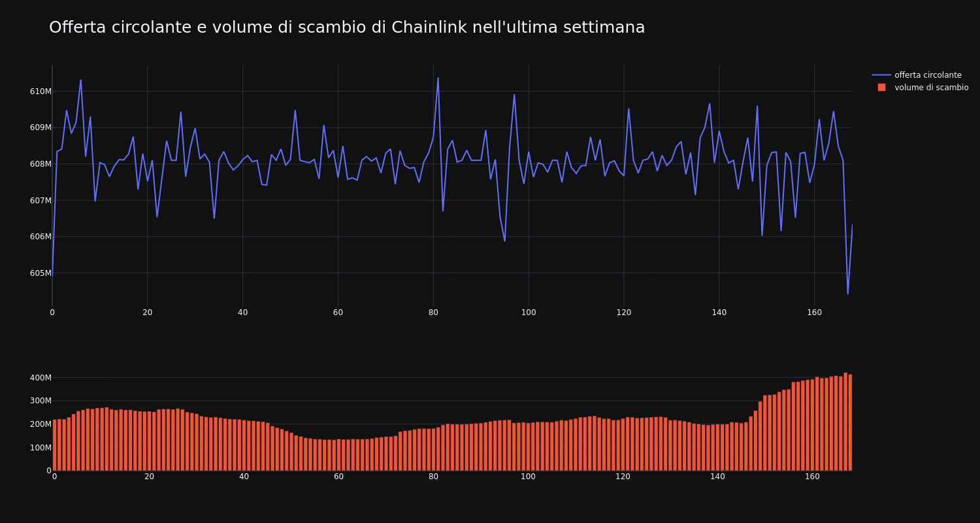Click the 610M y-axis label

tap(41, 91)
